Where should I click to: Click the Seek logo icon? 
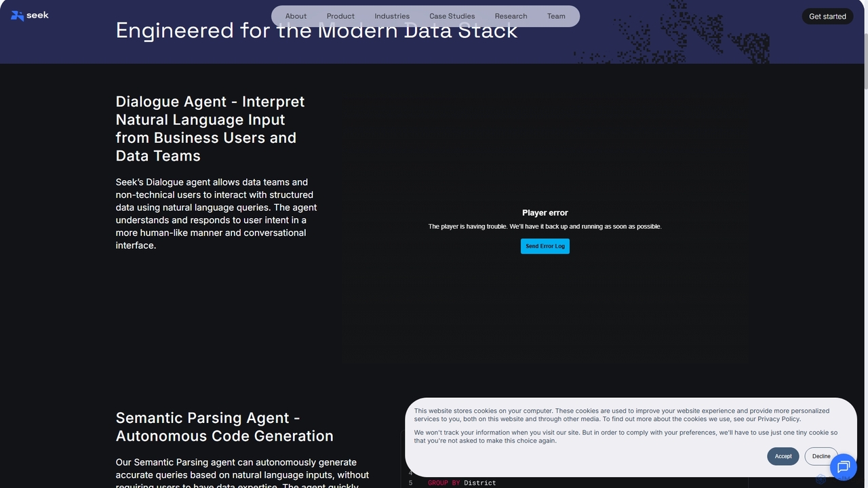pos(29,16)
